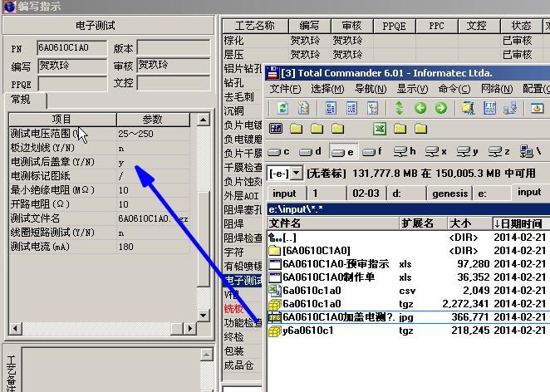Open the [-e-] drive dropdown
Image resolution: width=550 pixels, height=392 pixels.
pyautogui.click(x=297, y=174)
